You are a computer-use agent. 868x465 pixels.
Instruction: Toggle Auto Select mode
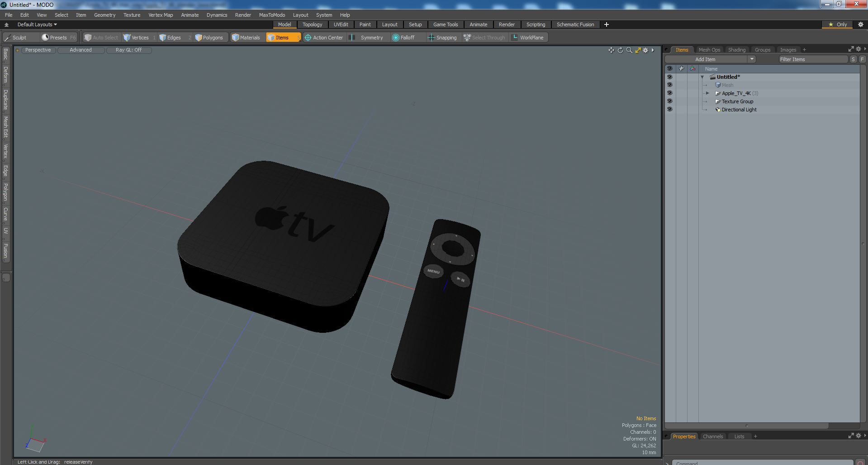point(101,38)
